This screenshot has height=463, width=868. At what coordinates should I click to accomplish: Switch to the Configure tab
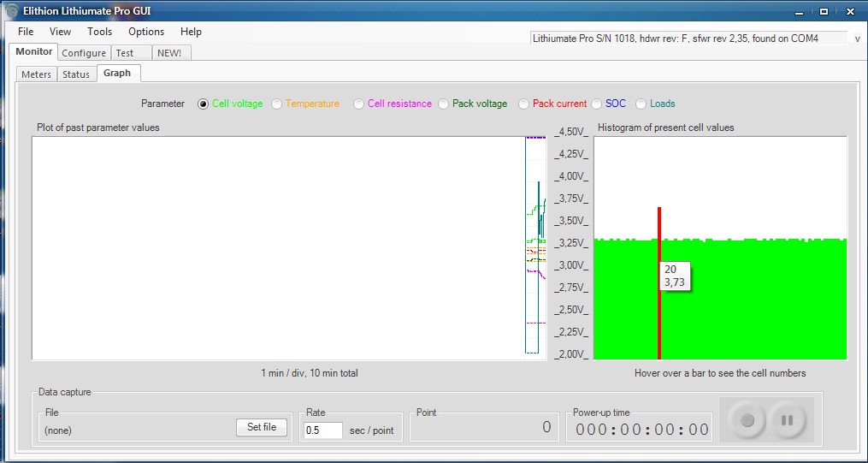84,53
